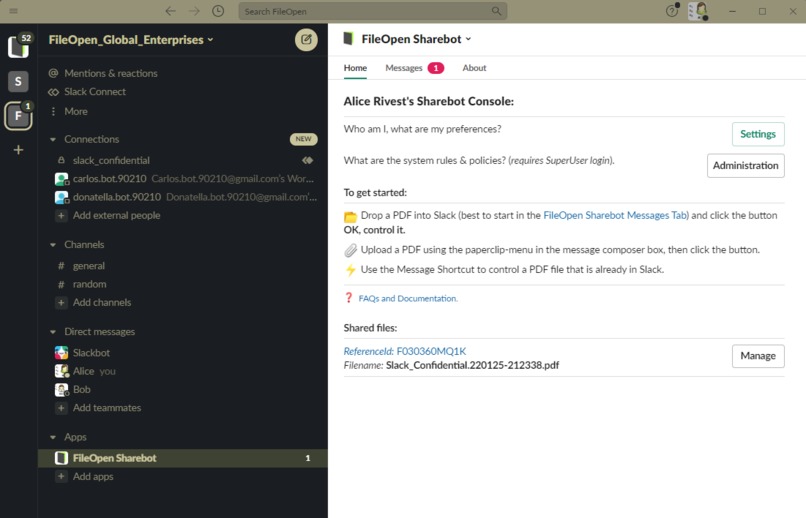This screenshot has height=518, width=806.
Task: Open FileOpen Sharebot header dropdown chevron
Action: (x=468, y=39)
